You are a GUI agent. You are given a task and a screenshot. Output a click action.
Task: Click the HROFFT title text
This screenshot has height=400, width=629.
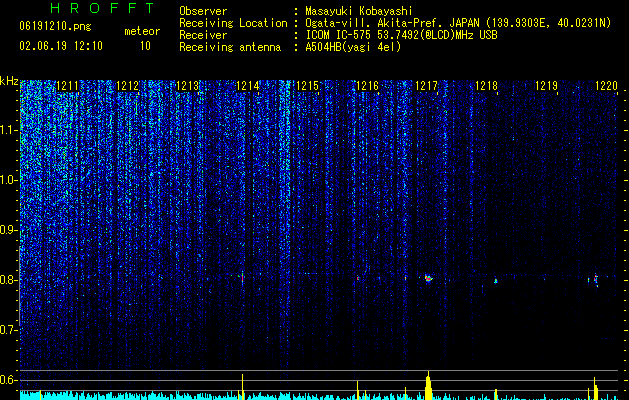coord(103,8)
